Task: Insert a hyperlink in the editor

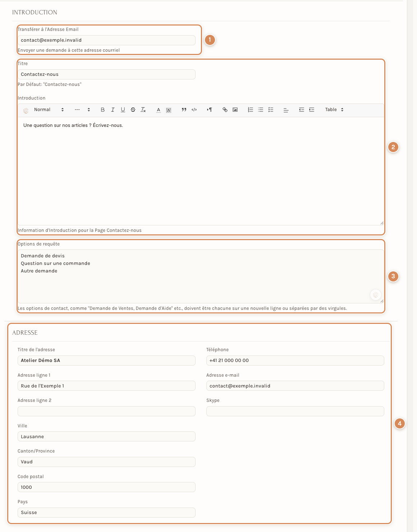Action: click(225, 110)
